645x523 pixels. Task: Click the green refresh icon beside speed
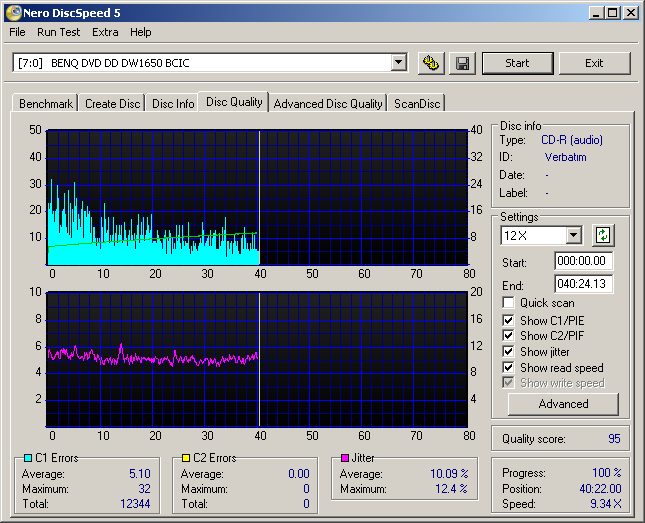click(602, 236)
